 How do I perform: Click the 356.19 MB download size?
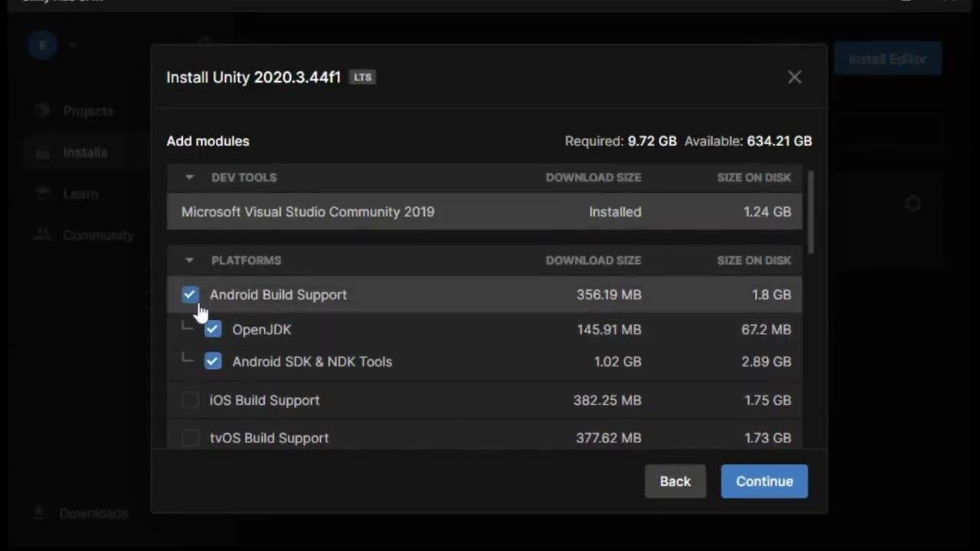coord(609,295)
